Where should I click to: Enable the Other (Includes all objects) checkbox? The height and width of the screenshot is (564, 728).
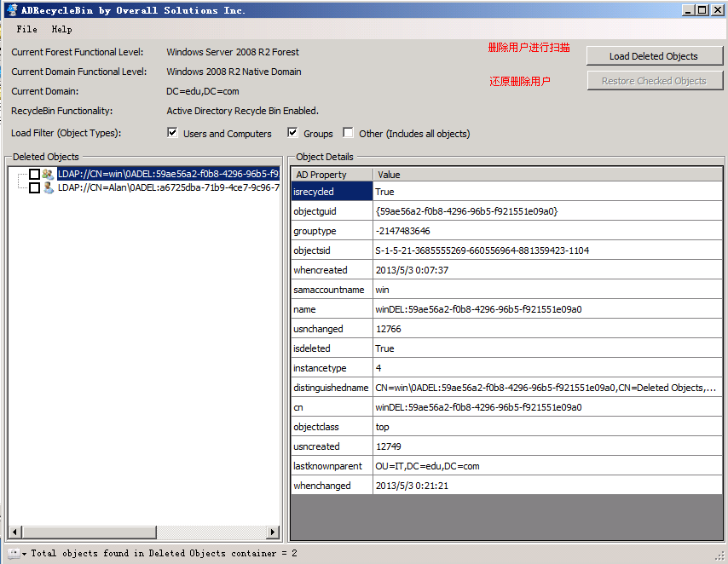coord(348,133)
